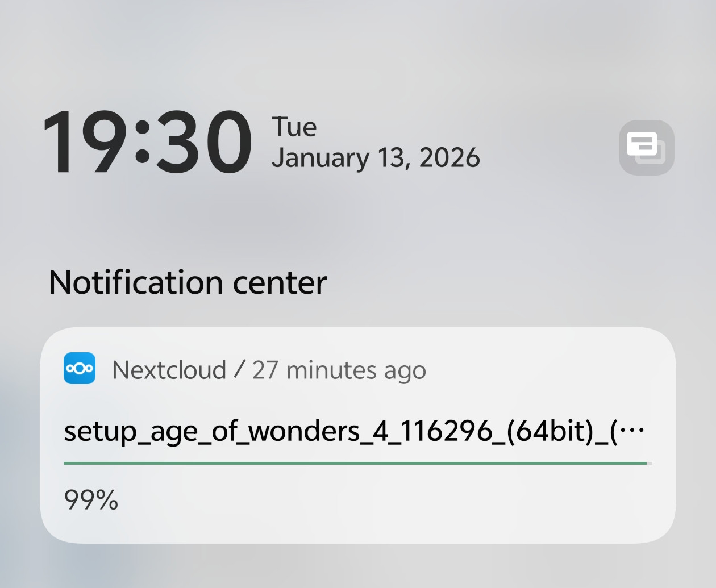Open the notification management icon

(x=646, y=147)
